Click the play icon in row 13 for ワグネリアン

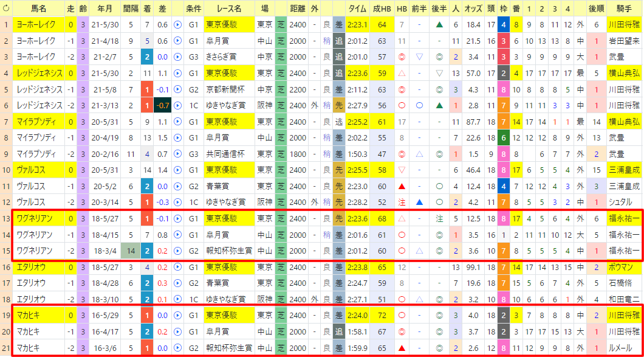[177, 219]
